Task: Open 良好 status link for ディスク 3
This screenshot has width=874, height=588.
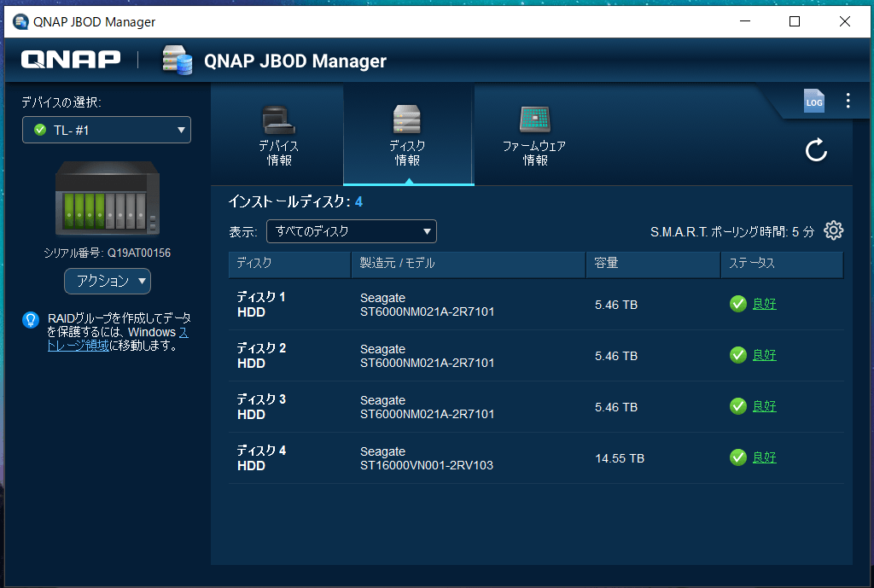Action: [x=764, y=406]
